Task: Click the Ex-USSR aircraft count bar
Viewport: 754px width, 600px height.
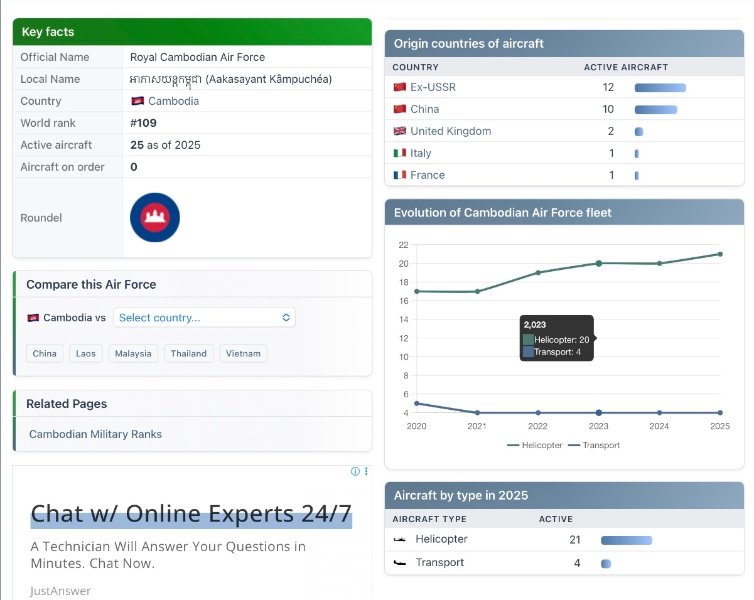Action: (660, 88)
